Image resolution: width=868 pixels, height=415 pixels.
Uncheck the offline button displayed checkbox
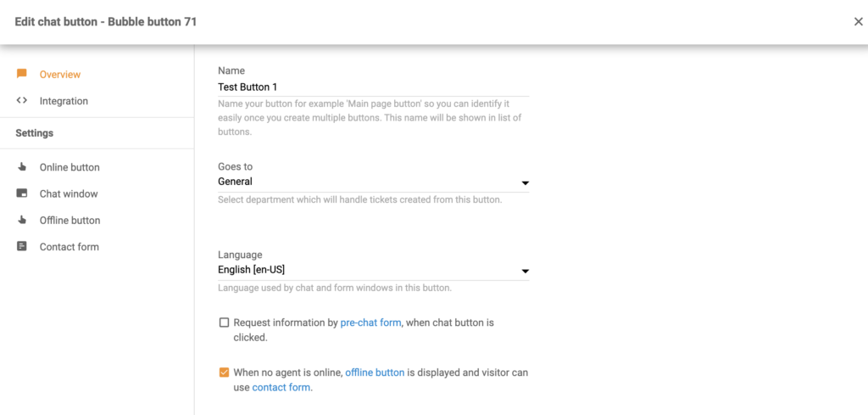coord(224,372)
